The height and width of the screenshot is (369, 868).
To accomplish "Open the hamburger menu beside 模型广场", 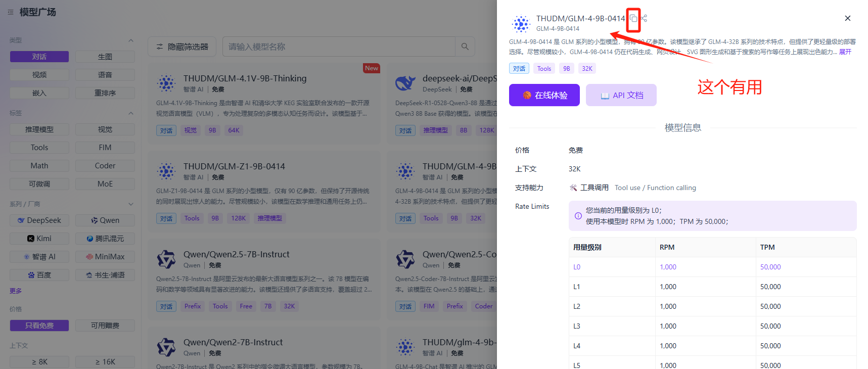I will pos(11,12).
